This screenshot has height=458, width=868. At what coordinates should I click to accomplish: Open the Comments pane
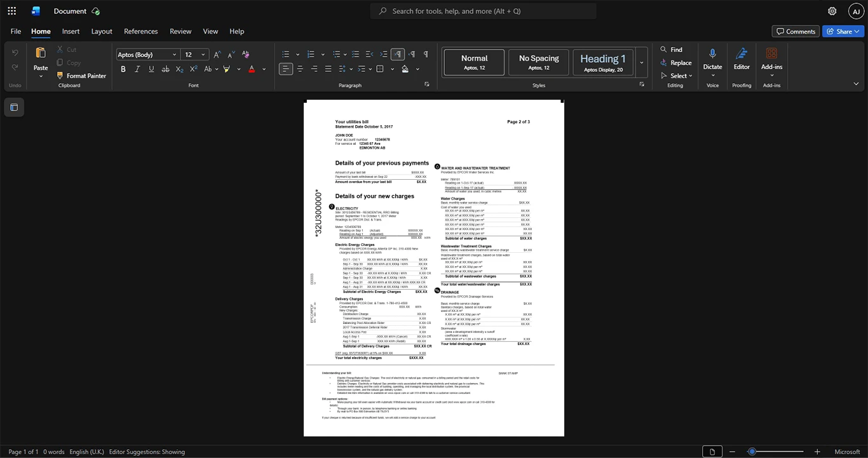(796, 31)
